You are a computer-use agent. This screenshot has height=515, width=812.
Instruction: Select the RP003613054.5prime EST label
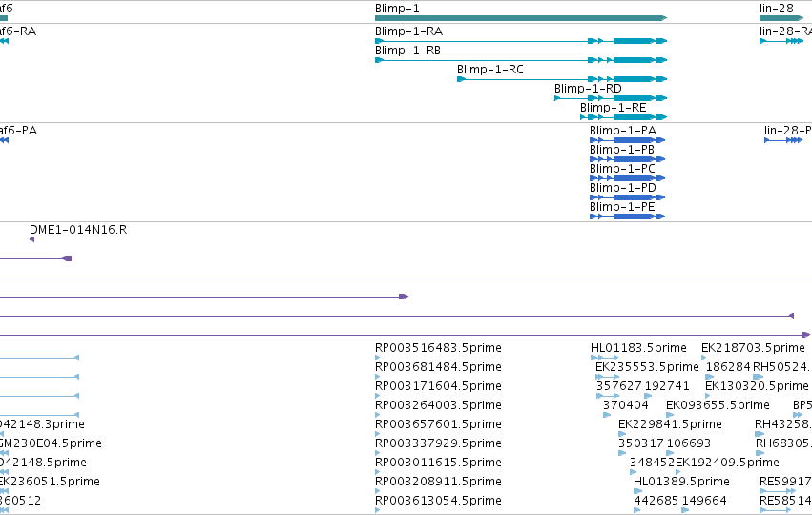pyautogui.click(x=438, y=501)
